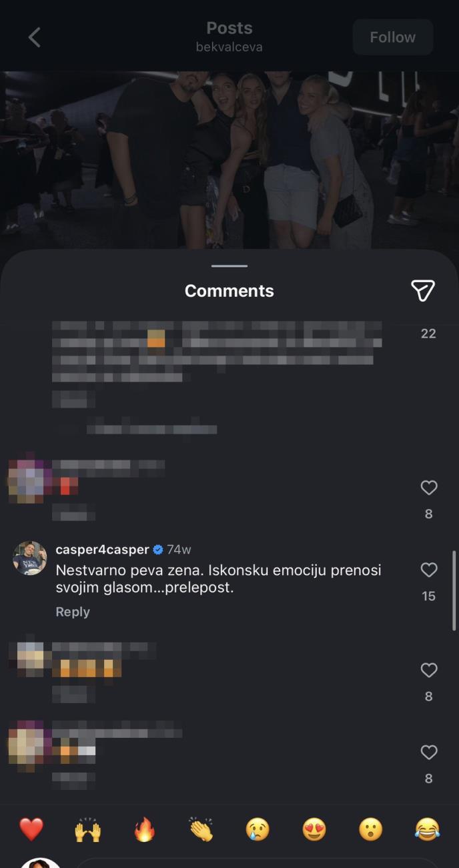The height and width of the screenshot is (868, 459).
Task: Tap the blue verified badge next to casper4casper
Action: click(x=158, y=550)
